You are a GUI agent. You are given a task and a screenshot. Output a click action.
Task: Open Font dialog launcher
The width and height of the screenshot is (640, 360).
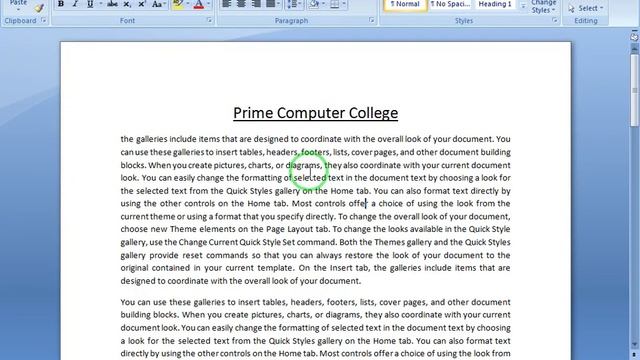(x=209, y=20)
